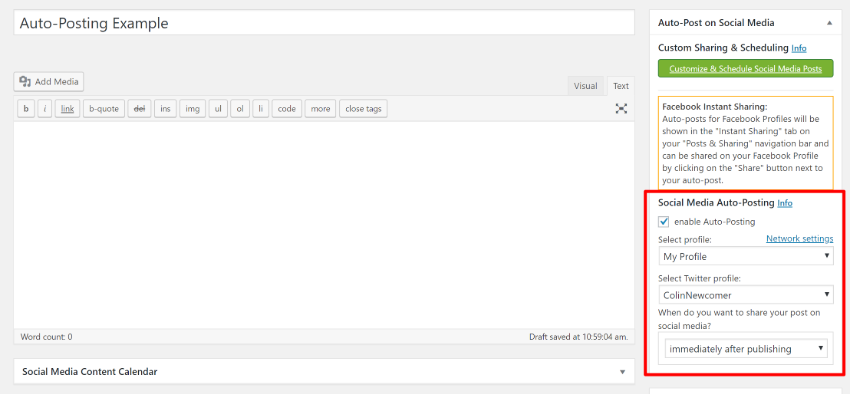
Task: Open the Select profile dropdown
Action: tap(745, 256)
